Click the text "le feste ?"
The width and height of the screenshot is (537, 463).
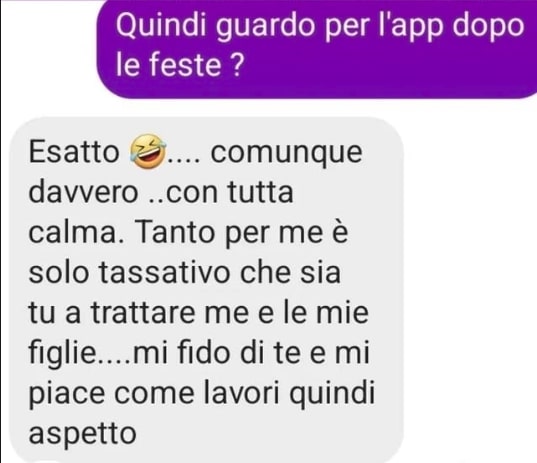180,65
